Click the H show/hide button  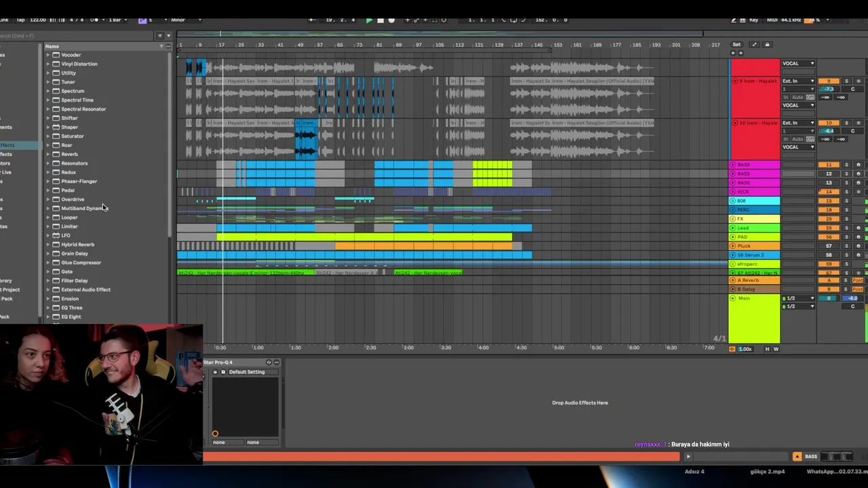(x=767, y=349)
